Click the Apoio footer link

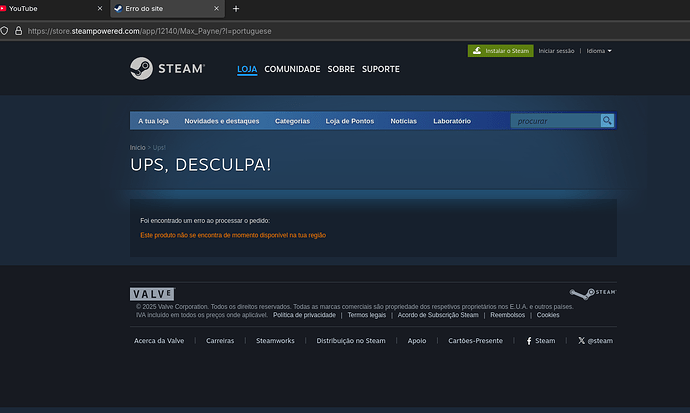coord(417,341)
